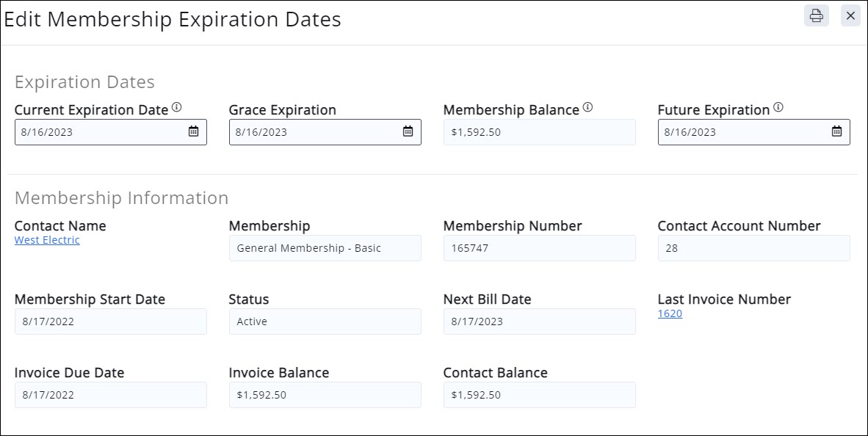The width and height of the screenshot is (868, 436).
Task: Select the Membership Balance field
Action: 539,132
